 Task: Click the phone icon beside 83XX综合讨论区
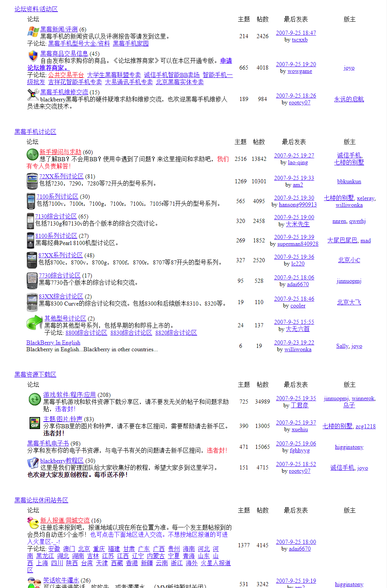32,302
